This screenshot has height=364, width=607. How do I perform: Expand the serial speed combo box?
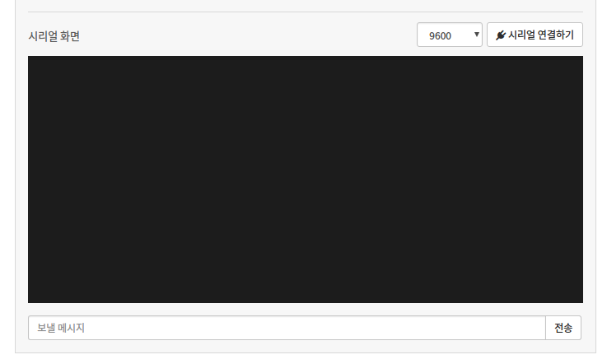[x=449, y=35]
